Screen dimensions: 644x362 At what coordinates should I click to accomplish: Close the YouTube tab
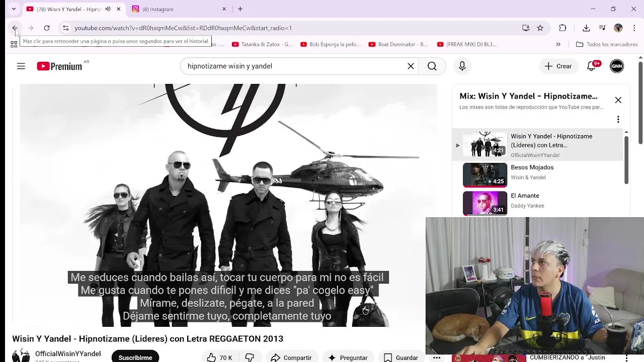[119, 9]
